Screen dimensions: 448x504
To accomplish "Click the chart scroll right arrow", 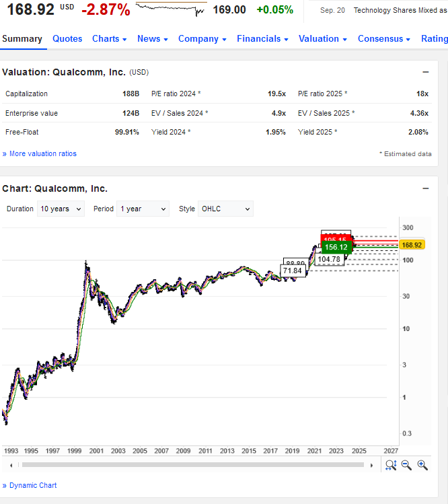I will click(371, 465).
